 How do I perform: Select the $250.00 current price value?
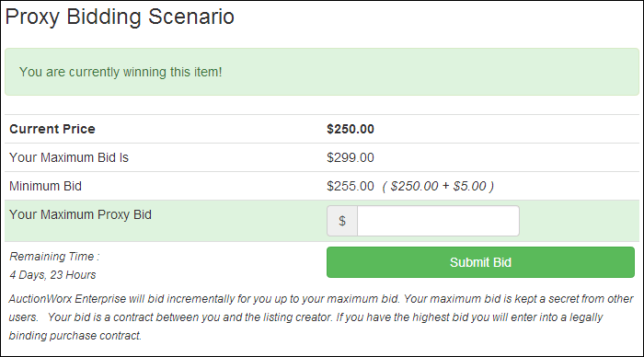click(351, 129)
